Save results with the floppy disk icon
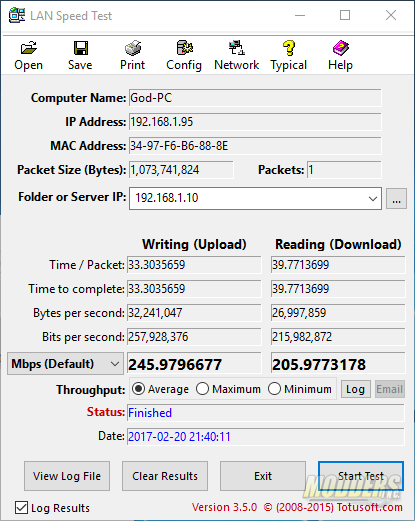The height and width of the screenshot is (521, 415). tap(81, 48)
